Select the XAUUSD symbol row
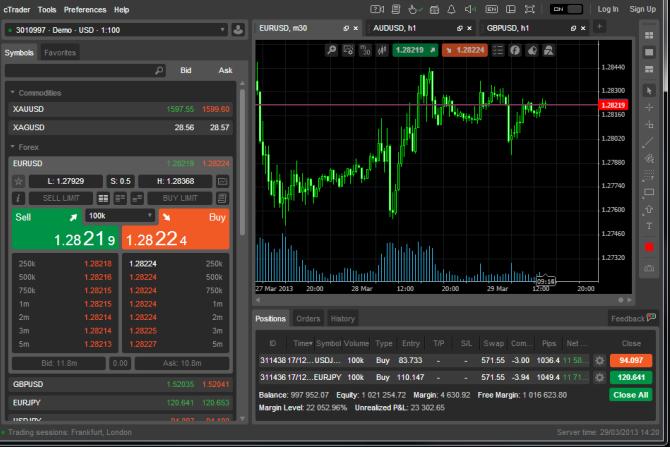Screen dimensions: 670x449 (121, 109)
